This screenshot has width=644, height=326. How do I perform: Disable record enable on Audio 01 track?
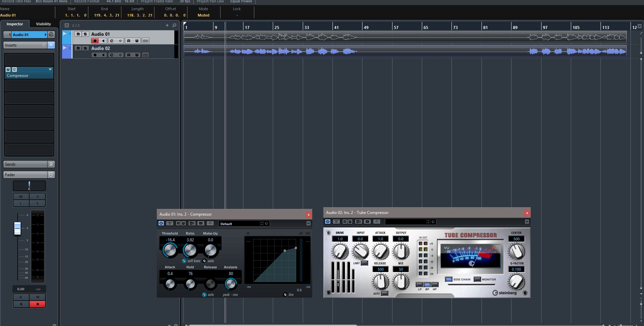pyautogui.click(x=95, y=41)
